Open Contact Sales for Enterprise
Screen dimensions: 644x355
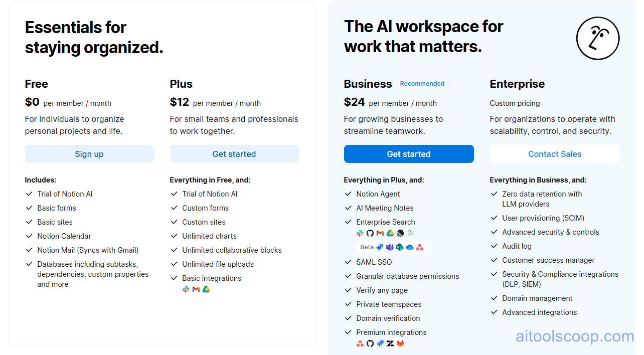point(555,154)
